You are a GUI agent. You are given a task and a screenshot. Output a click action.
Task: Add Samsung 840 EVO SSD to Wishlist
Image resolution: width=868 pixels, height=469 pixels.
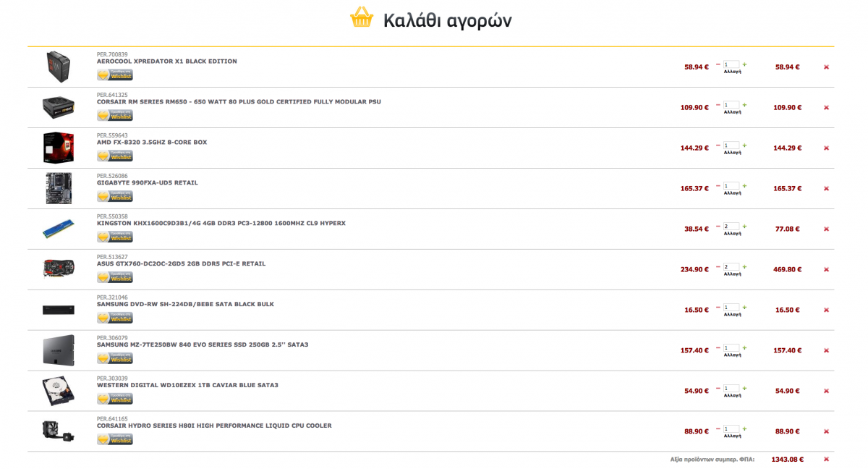point(115,359)
